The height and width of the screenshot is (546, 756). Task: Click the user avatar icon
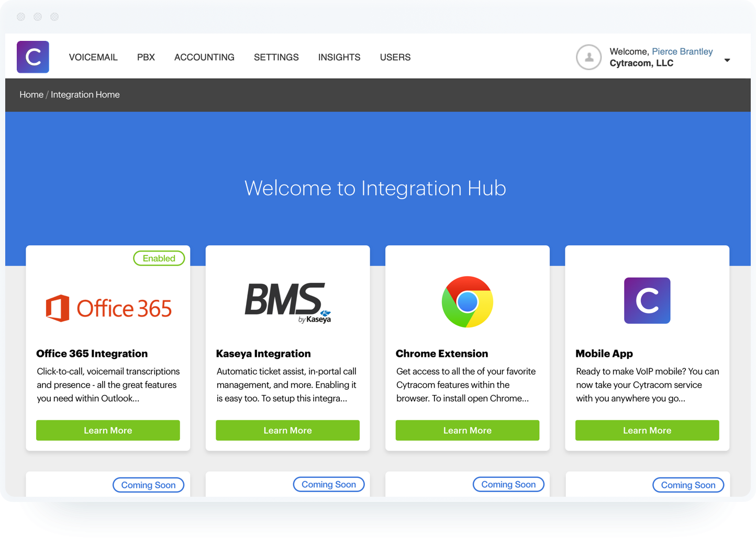pos(588,57)
